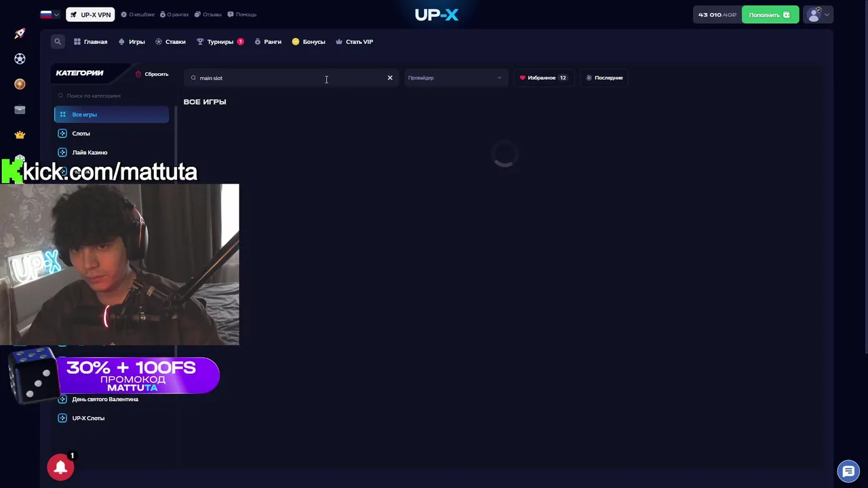Click the magnifier search icon in navigation bar

58,41
